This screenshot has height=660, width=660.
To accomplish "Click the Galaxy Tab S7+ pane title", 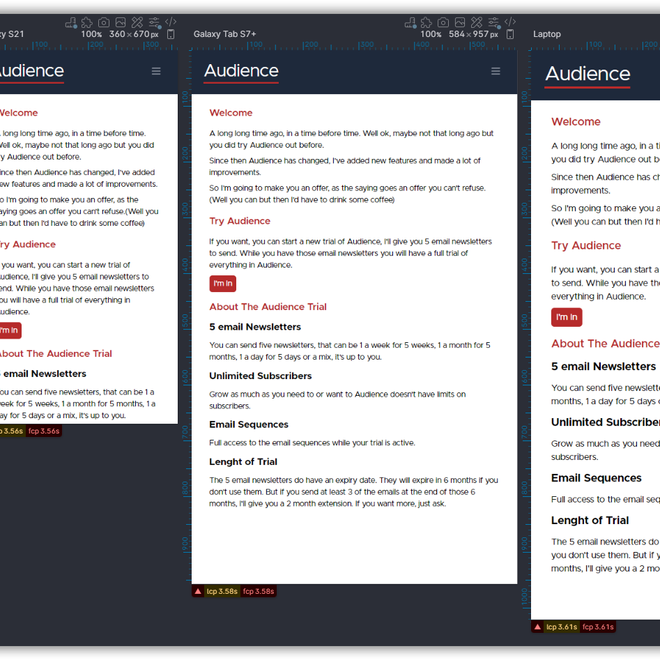I will (x=224, y=34).
